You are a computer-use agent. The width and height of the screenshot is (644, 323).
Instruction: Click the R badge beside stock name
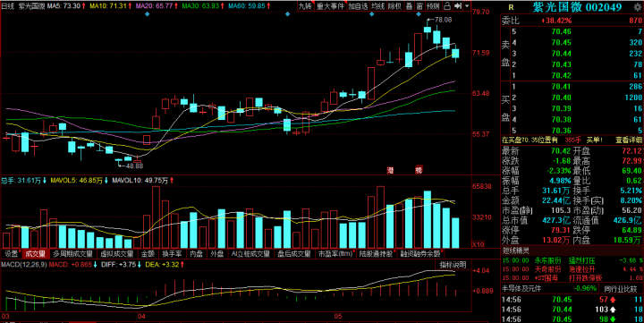click(511, 7)
